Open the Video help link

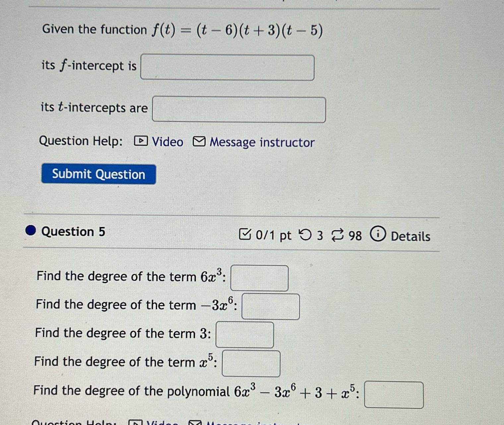coord(167,141)
